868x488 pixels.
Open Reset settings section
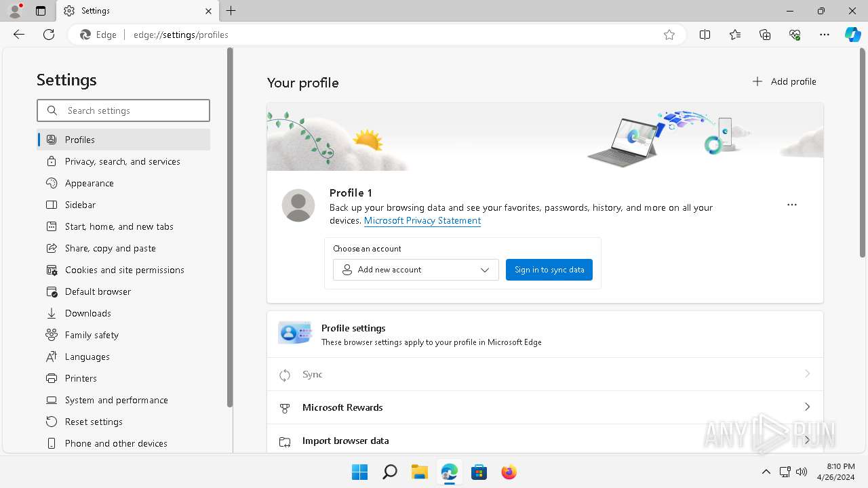(123, 422)
